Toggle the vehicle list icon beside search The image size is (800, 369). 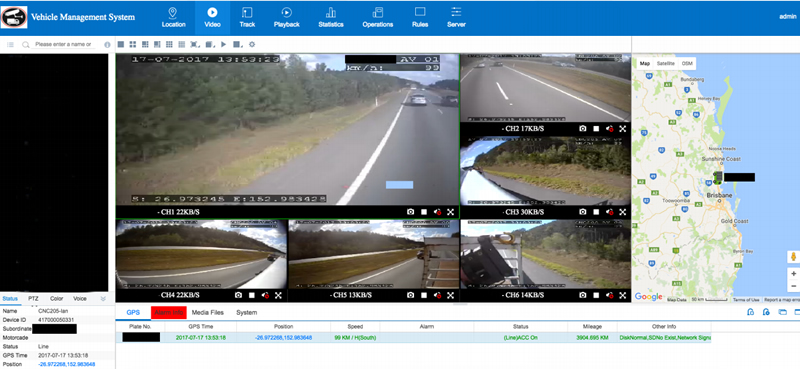[10, 45]
